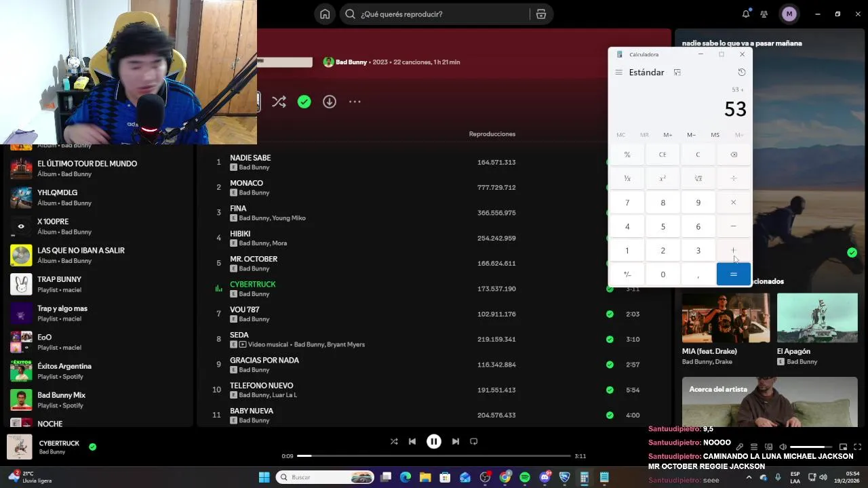Switch Spotify to full screen view
This screenshot has height=488, width=868.
point(858,447)
